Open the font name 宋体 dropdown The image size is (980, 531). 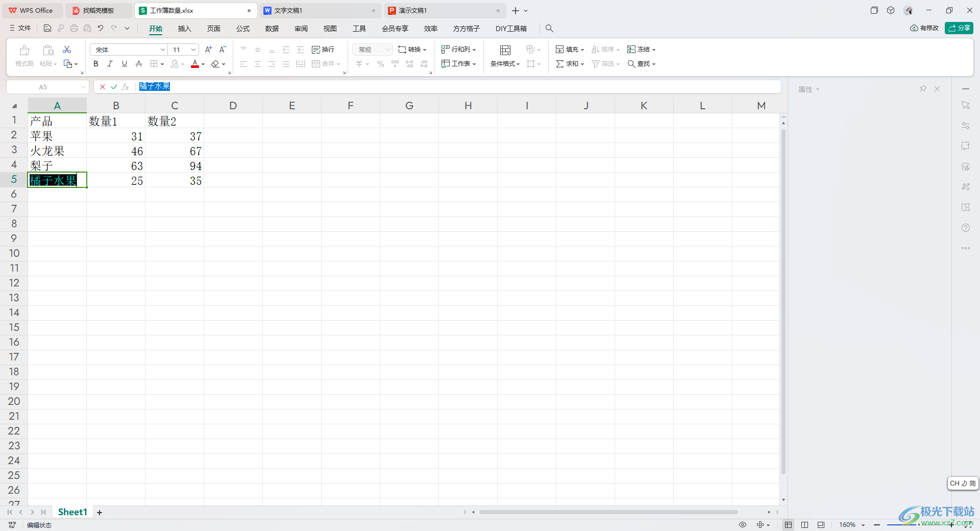163,50
